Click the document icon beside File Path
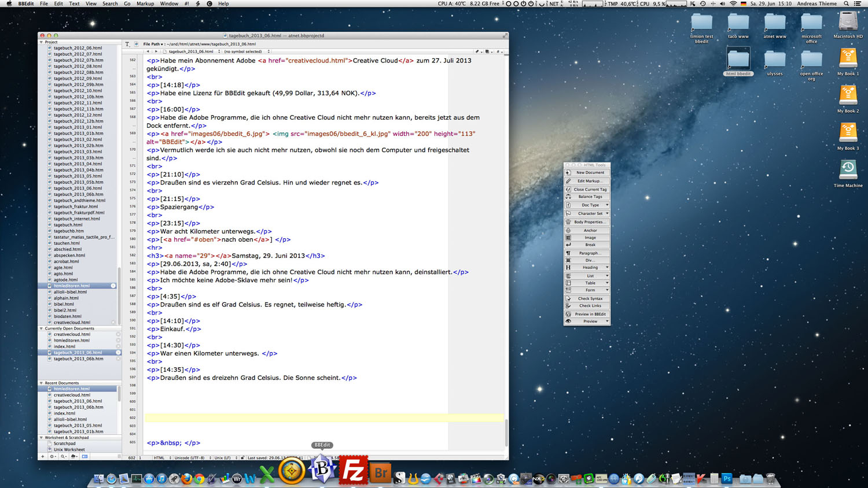Viewport: 868px width, 488px height. (x=137, y=44)
